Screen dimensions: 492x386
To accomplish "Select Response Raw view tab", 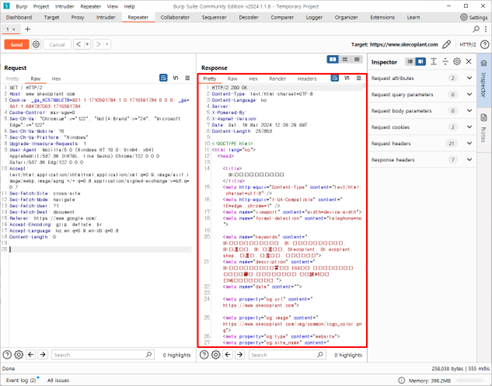I will point(232,79).
